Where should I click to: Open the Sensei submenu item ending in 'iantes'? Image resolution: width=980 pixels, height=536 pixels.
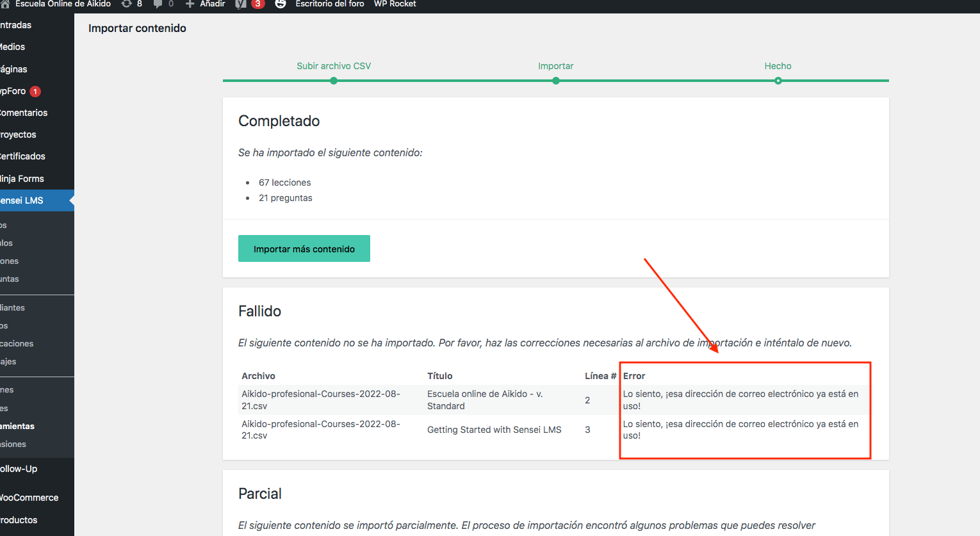click(12, 307)
